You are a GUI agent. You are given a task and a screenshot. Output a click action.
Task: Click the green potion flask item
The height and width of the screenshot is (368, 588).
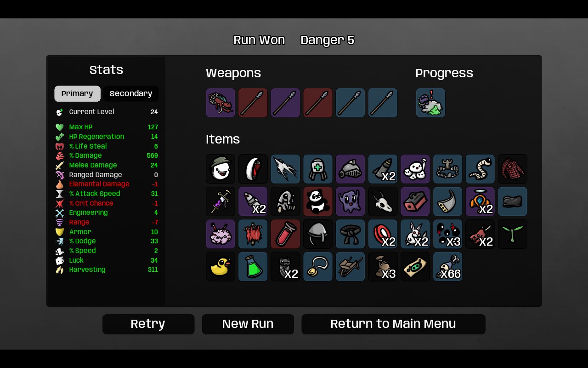253,266
